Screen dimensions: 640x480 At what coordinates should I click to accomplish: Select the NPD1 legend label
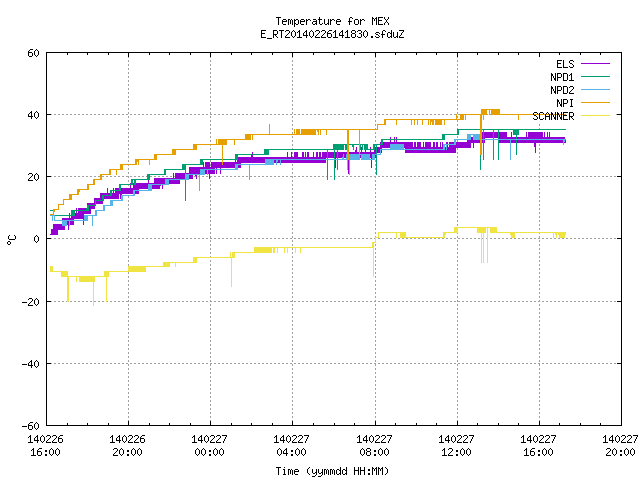tap(562, 77)
